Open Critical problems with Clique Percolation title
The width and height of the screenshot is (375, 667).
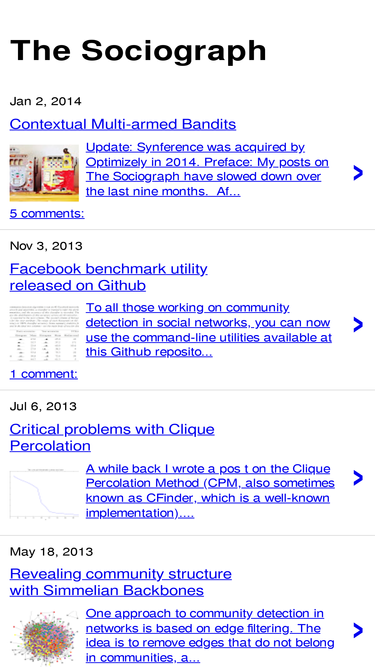[112, 437]
